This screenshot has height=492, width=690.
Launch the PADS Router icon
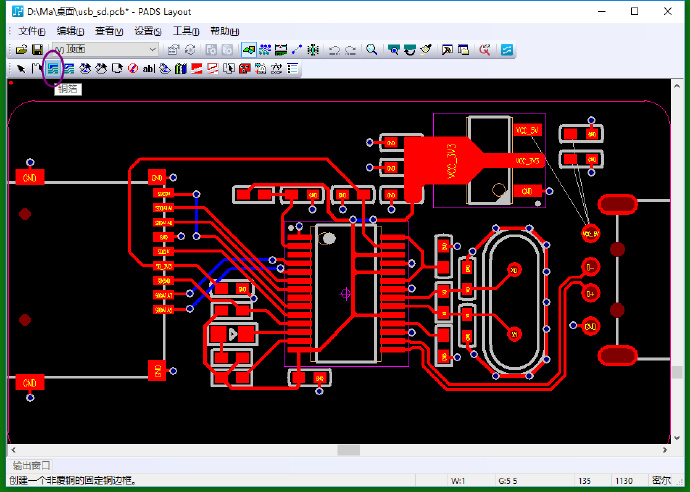[506, 50]
